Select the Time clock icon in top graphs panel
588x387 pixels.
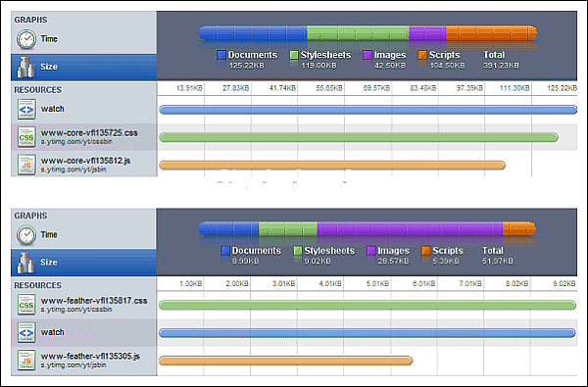(x=26, y=39)
